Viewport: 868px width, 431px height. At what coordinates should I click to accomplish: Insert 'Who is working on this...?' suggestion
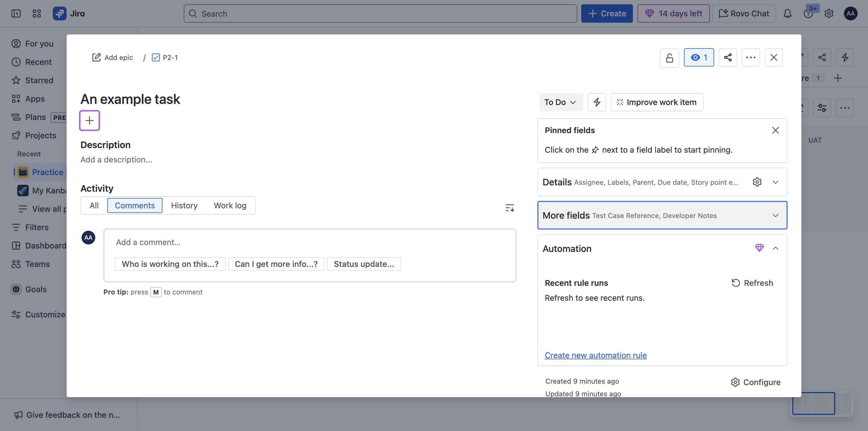click(x=170, y=264)
